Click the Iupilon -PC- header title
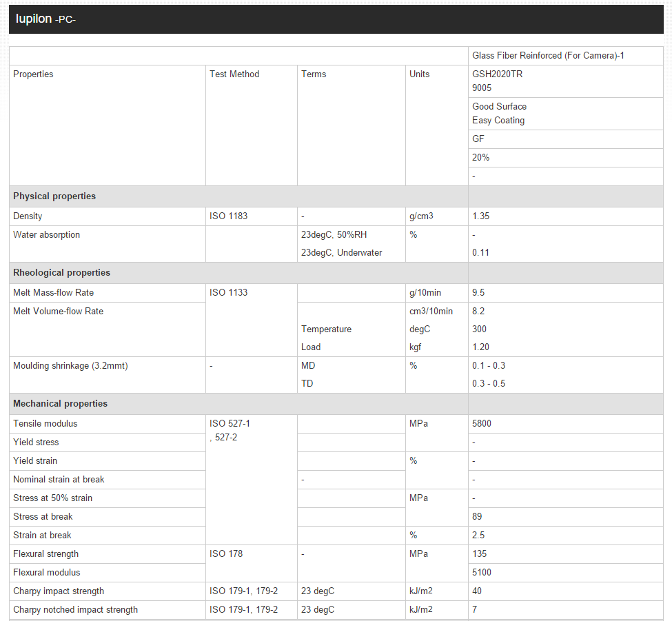Viewport: 672px width, 621px height. [x=45, y=19]
